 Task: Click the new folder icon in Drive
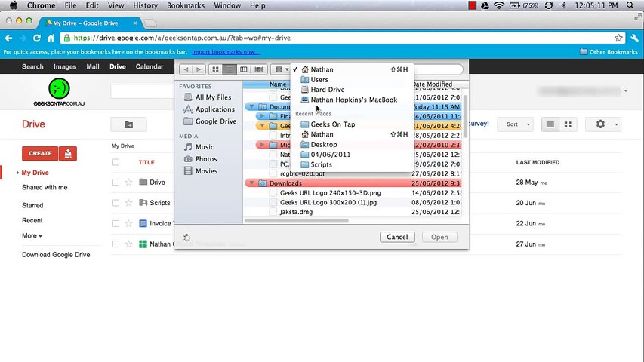128,124
